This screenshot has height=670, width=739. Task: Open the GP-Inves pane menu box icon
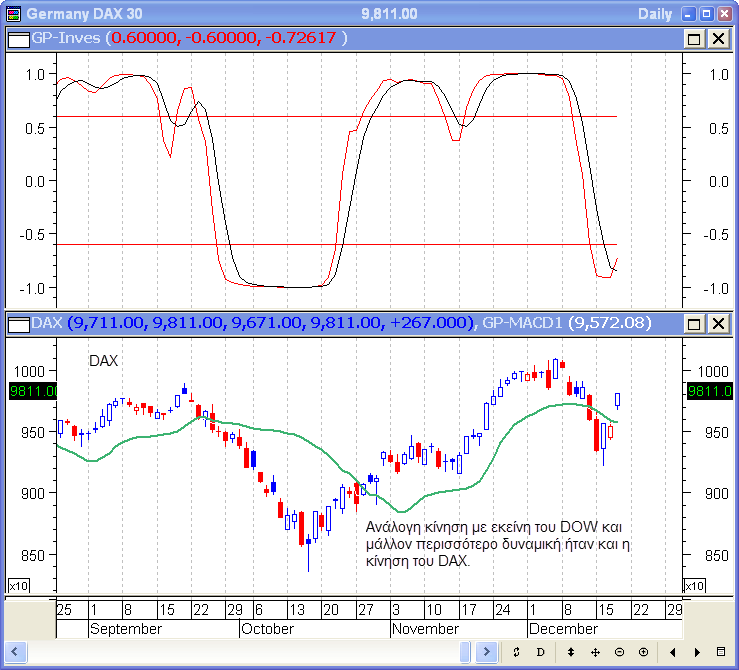pos(18,38)
